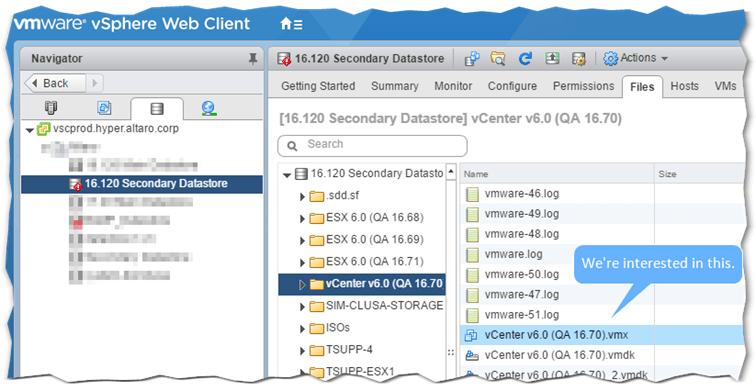Select the vCenter v6.0 (QA 16.70).vmdk file

click(x=560, y=355)
